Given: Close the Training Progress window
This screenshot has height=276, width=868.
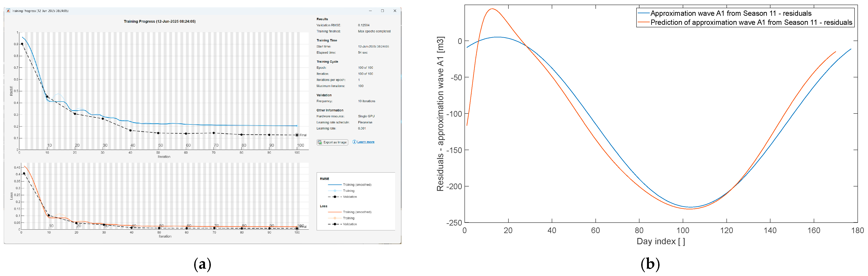Looking at the screenshot, I should point(395,11).
